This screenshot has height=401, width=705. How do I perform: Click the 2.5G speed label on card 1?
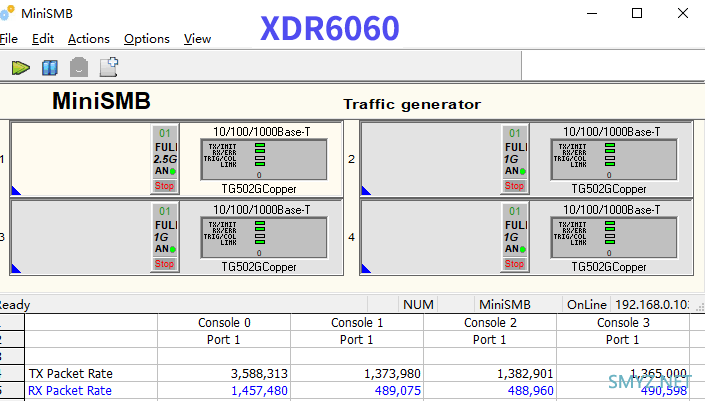165,159
